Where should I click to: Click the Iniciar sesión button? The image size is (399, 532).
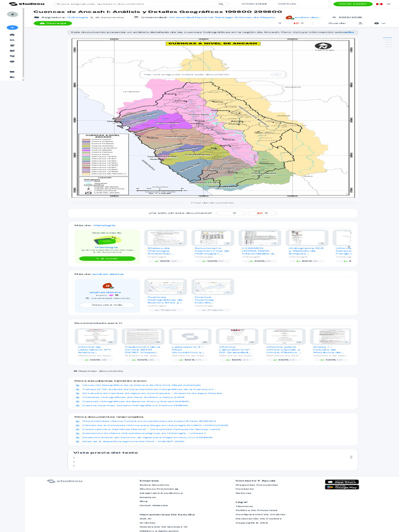[x=353, y=4]
